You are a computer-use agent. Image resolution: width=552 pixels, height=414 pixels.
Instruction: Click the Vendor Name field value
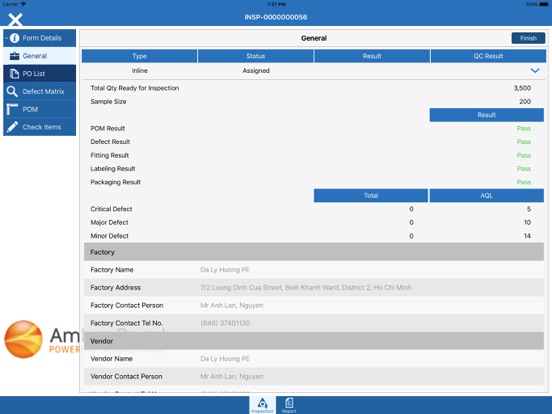(225, 359)
